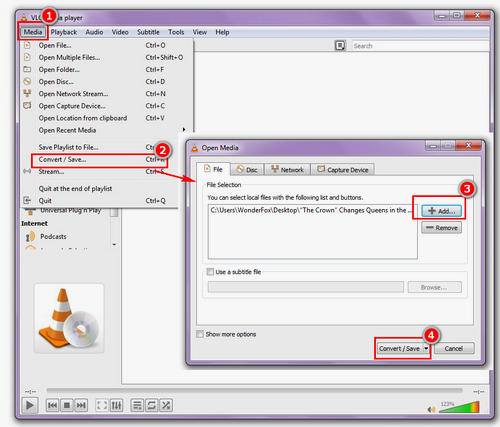Open the Audio menu

click(x=94, y=32)
